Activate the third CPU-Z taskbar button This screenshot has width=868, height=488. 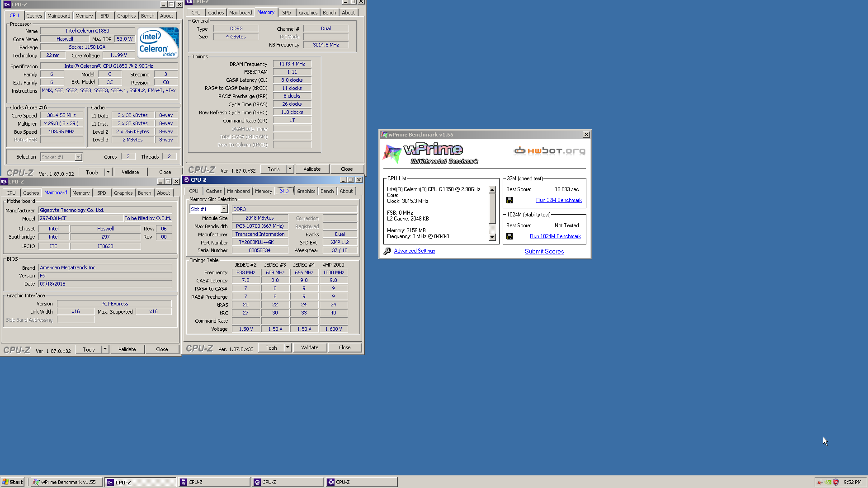point(288,482)
